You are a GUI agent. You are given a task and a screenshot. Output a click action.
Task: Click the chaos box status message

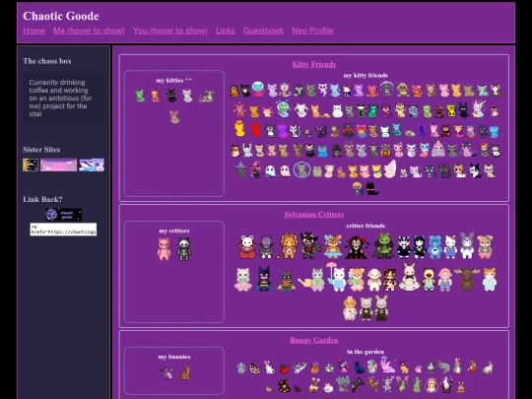63,99
